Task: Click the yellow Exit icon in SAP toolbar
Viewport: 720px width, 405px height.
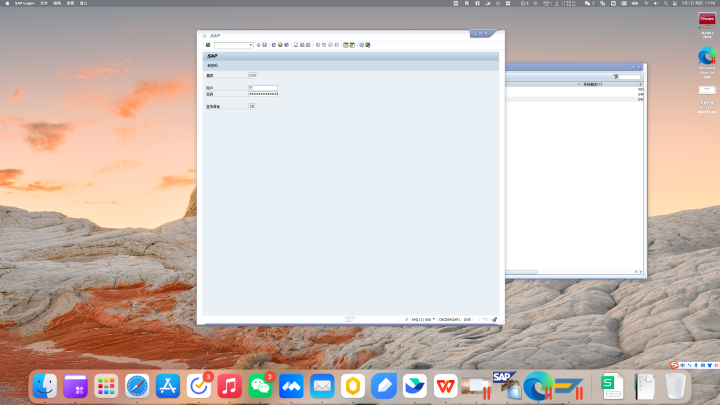Action: (x=280, y=45)
